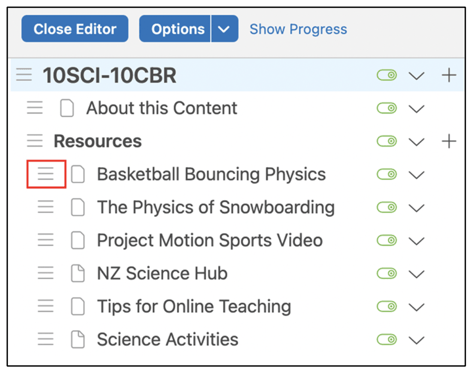Screen dimensions: 473x375
Task: Click the Options button
Action: [x=175, y=29]
